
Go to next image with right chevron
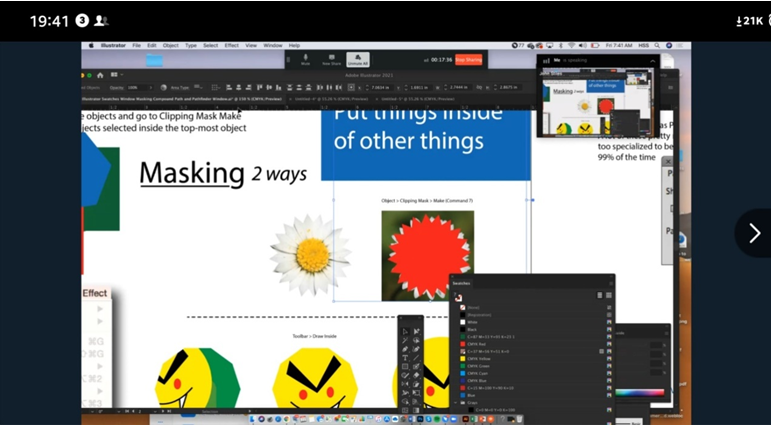pyautogui.click(x=753, y=233)
